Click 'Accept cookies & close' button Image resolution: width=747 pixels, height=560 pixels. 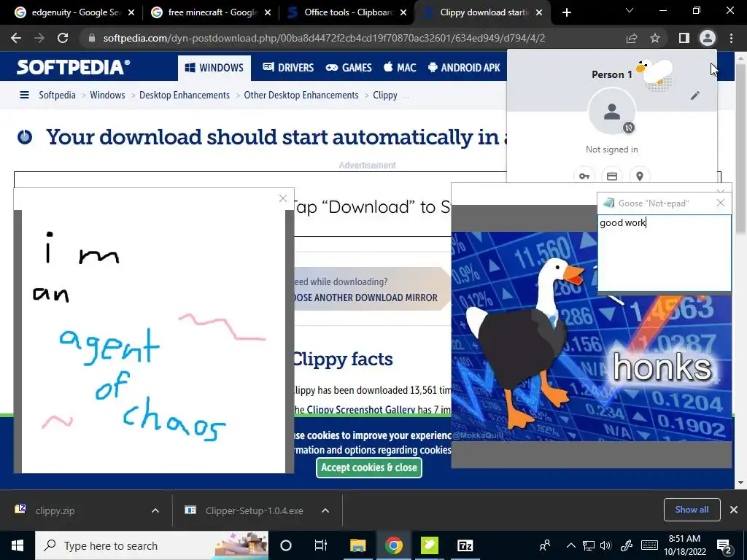point(369,467)
